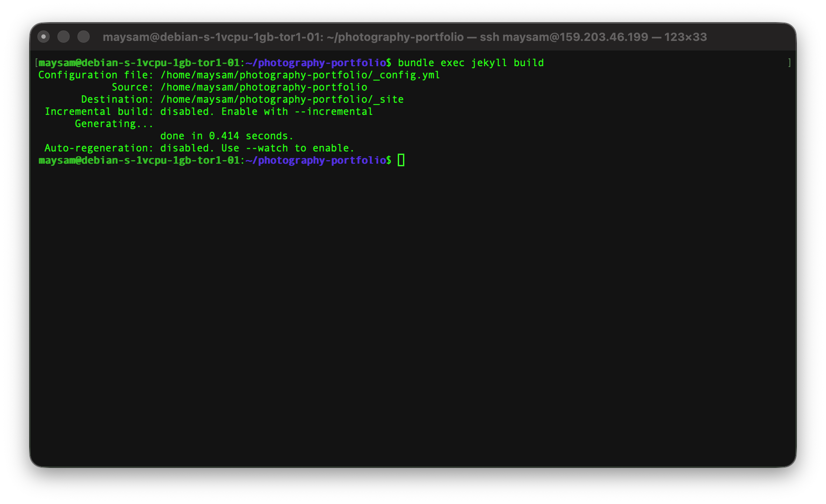Screen dimensions: 826x504
Task: Click the Source path /home/maysam/photography-portfolio
Action: click(x=264, y=87)
